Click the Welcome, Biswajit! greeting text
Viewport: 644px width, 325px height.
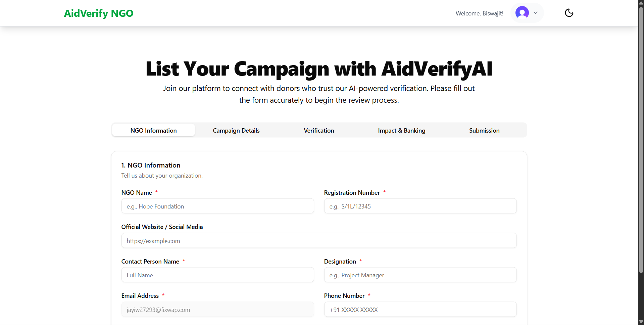tap(479, 13)
